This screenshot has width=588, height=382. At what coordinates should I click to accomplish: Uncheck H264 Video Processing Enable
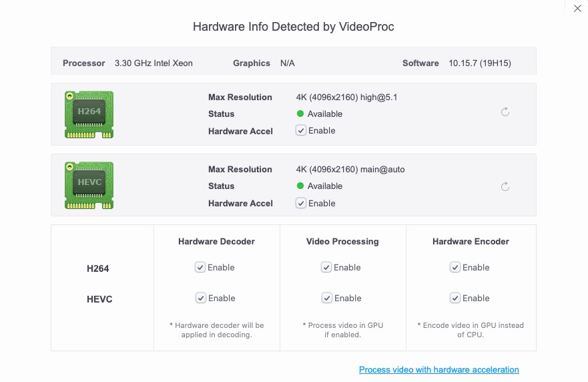pos(326,267)
